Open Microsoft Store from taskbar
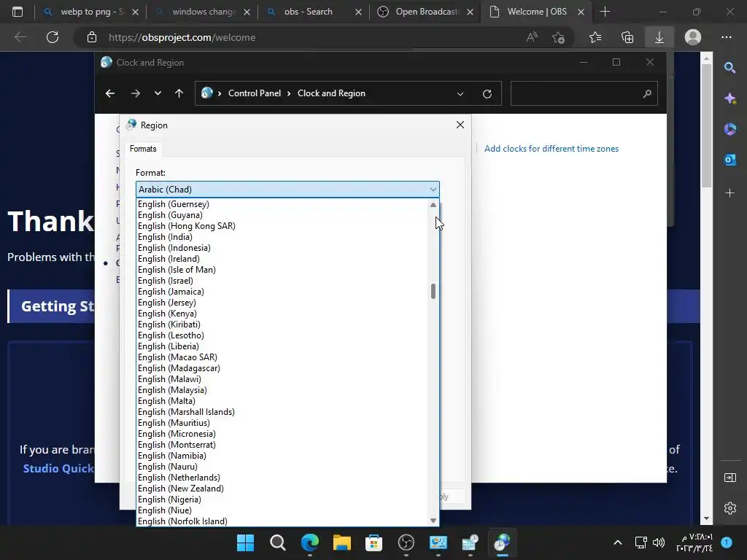This screenshot has height=560, width=747. pos(373,542)
